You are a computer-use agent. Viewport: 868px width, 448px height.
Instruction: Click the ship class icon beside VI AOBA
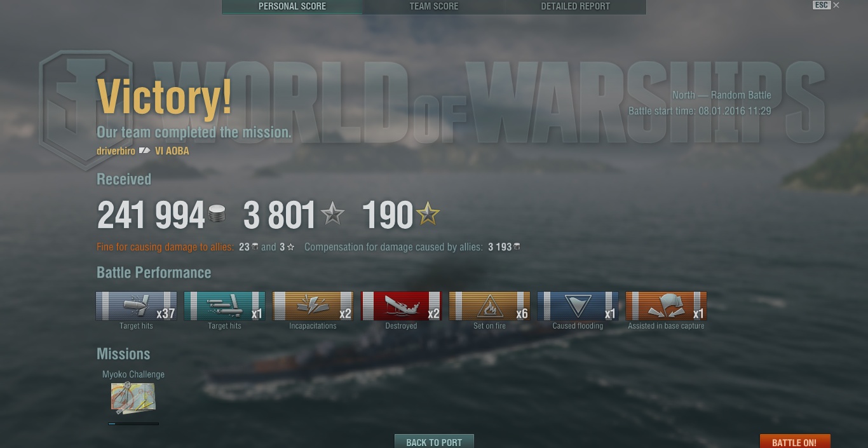click(x=145, y=151)
